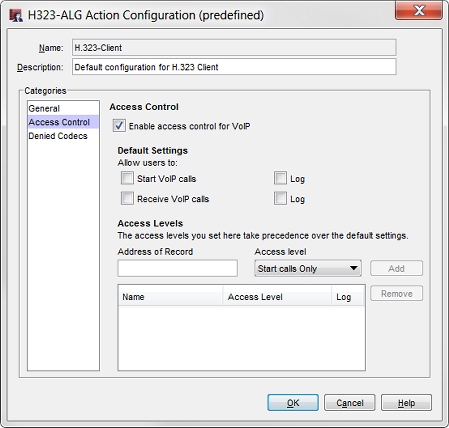Open Help for this dialog
Viewport: 449px width, 428px height.
pos(406,403)
